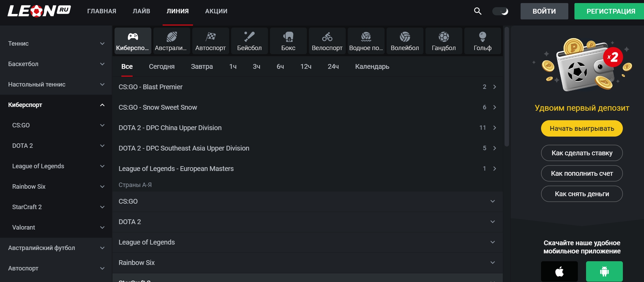Select the Все filter tab

pos(127,66)
